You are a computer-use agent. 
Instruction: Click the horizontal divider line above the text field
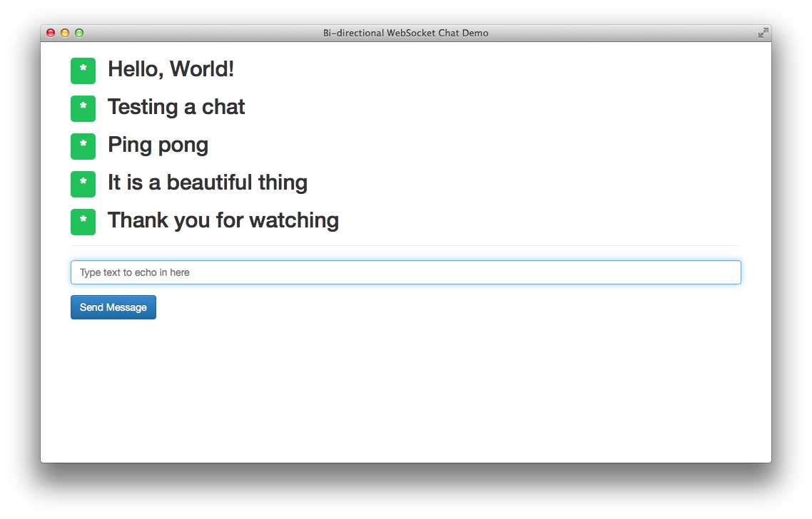[405, 245]
